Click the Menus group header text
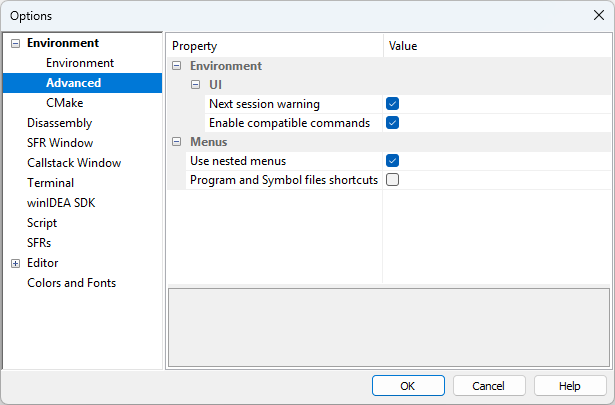615x405 pixels. (x=209, y=142)
